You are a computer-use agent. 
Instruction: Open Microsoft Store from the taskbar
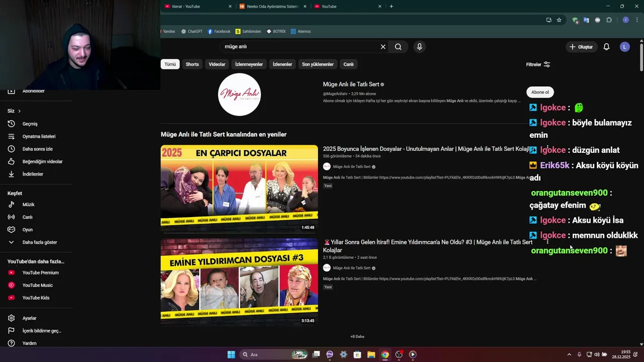pyautogui.click(x=357, y=354)
